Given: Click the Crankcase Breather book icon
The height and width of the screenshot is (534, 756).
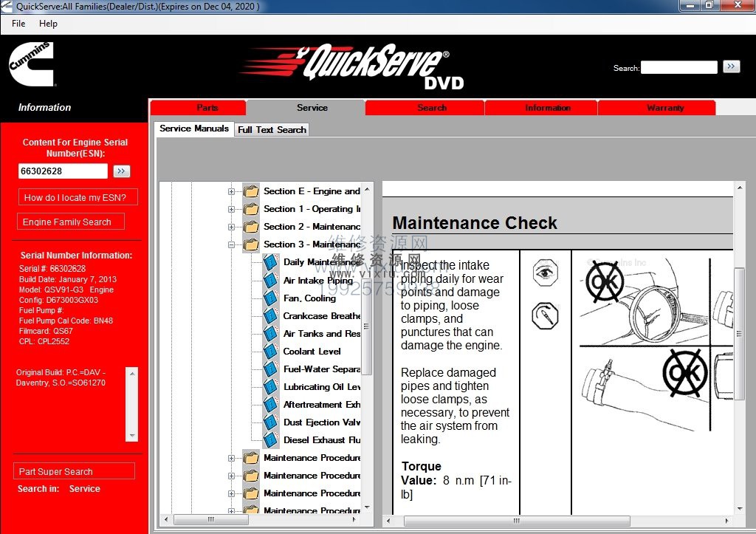Looking at the screenshot, I should [x=270, y=316].
